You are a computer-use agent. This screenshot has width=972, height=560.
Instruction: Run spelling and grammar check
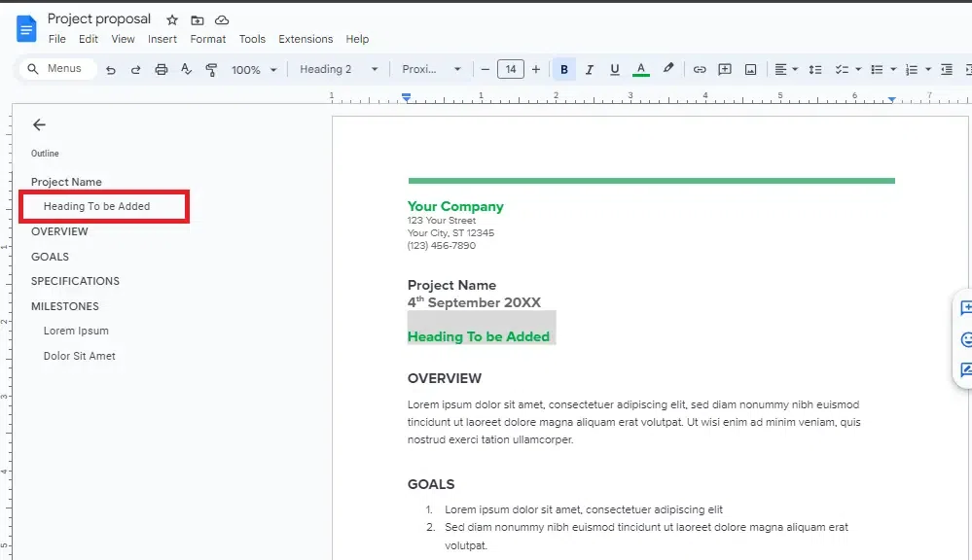(186, 69)
